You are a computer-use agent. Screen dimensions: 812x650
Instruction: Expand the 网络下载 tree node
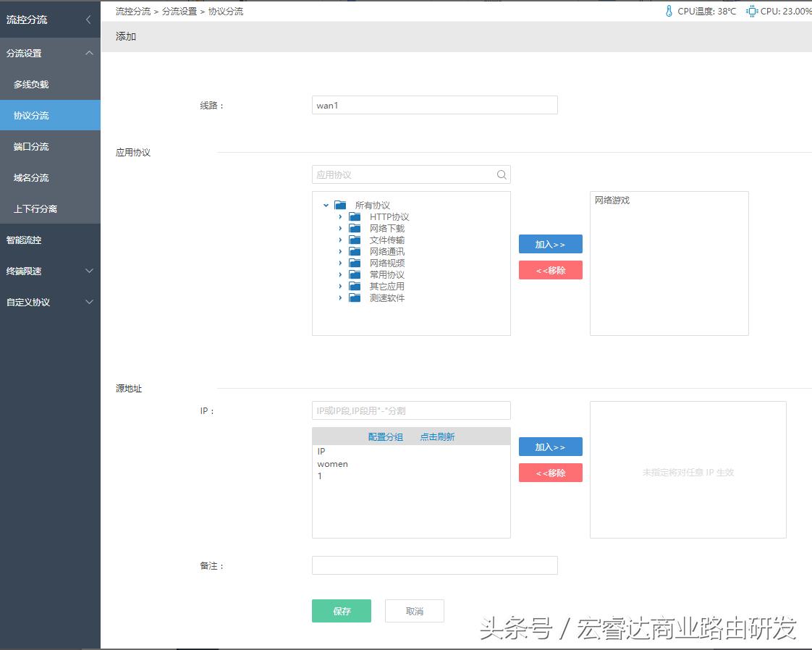[x=340, y=229]
